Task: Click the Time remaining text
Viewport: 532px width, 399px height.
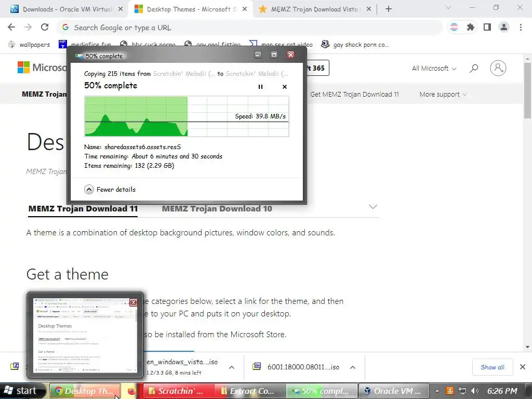Action: point(153,156)
